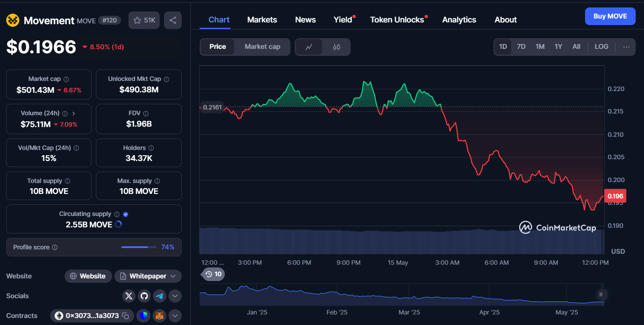
Task: Open the Whitepaper dropdown
Action: point(148,276)
